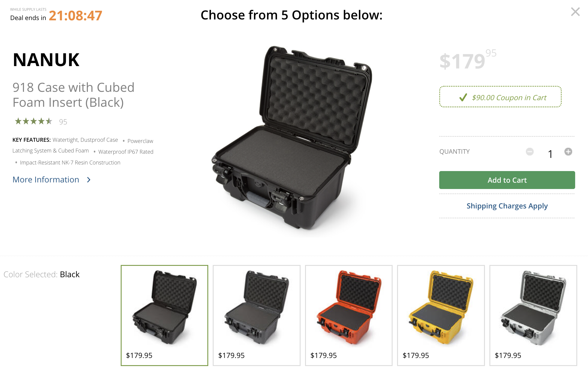The height and width of the screenshot is (378, 588).
Task: Click the quantity value field
Action: [x=550, y=154]
